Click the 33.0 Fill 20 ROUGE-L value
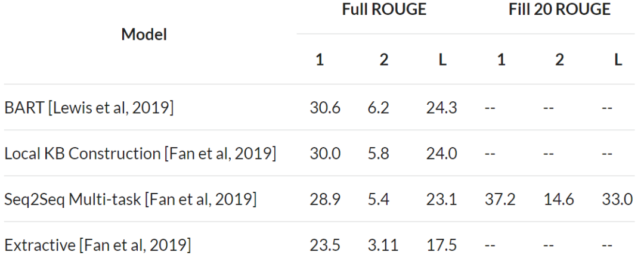Screen dimensions: 644x268 coord(617,200)
